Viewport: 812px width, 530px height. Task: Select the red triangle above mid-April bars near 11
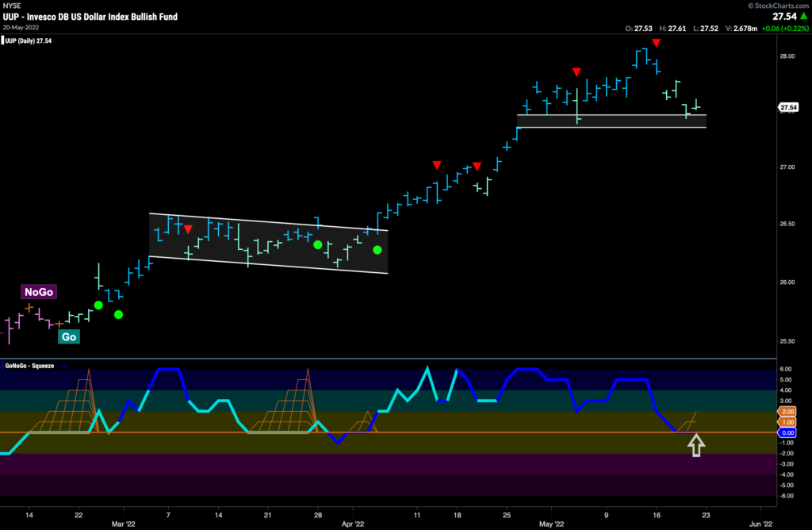(437, 165)
